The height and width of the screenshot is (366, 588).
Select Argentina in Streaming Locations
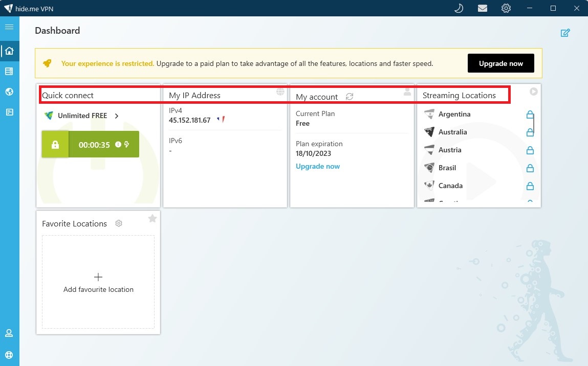pyautogui.click(x=454, y=114)
